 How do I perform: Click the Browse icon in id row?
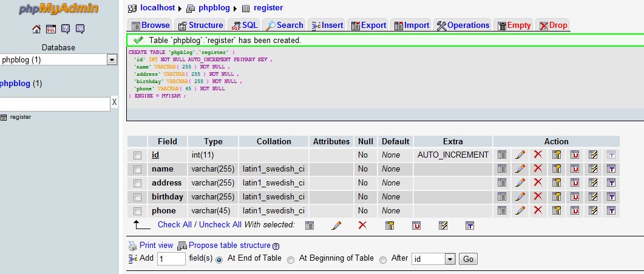(501, 155)
